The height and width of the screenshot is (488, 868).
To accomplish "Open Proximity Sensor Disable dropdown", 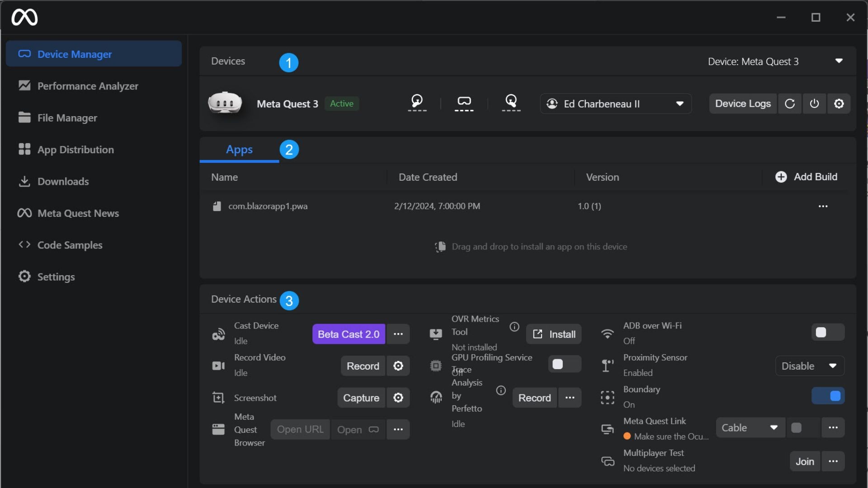I will click(809, 366).
